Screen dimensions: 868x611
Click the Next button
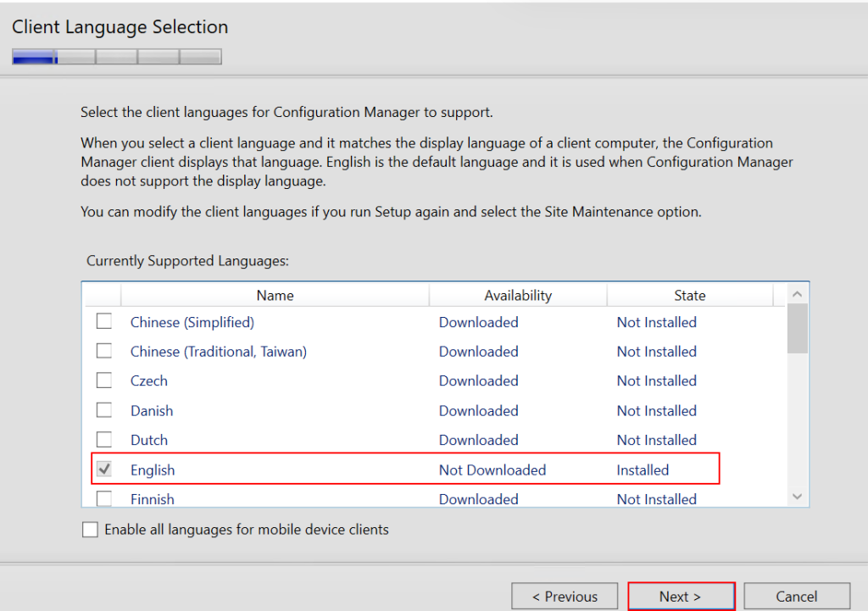681,597
